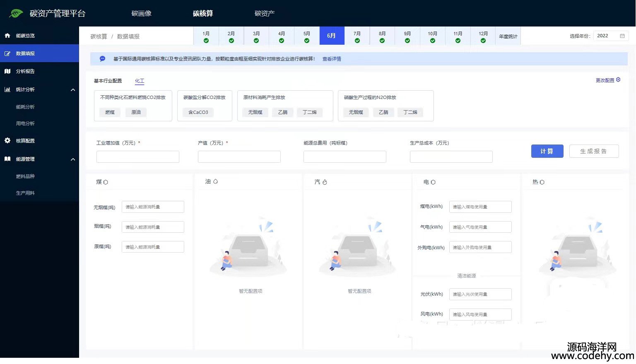Click the 更改配置 link
Screen dimensions: 636x364
[605, 80]
